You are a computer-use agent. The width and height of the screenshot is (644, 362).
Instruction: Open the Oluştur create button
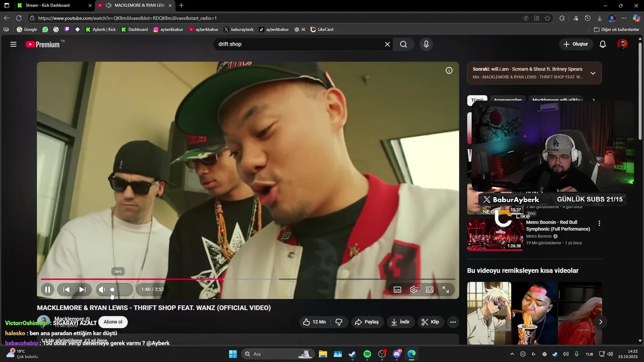click(576, 44)
